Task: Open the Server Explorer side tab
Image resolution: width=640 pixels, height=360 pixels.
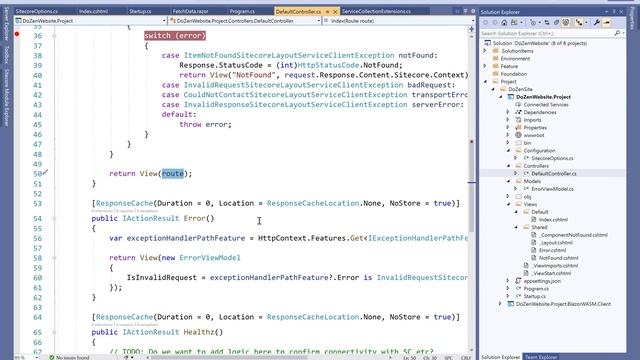Action: click(x=6, y=23)
